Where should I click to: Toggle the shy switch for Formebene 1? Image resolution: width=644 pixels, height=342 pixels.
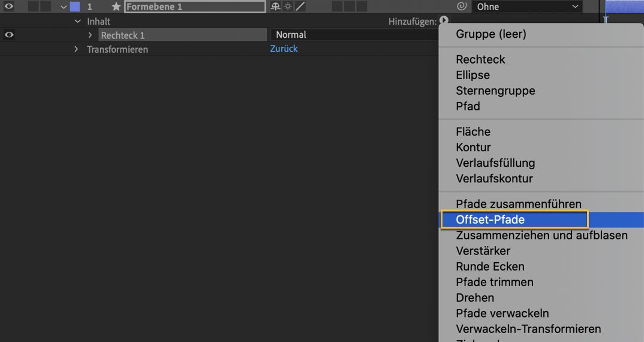[x=276, y=7]
